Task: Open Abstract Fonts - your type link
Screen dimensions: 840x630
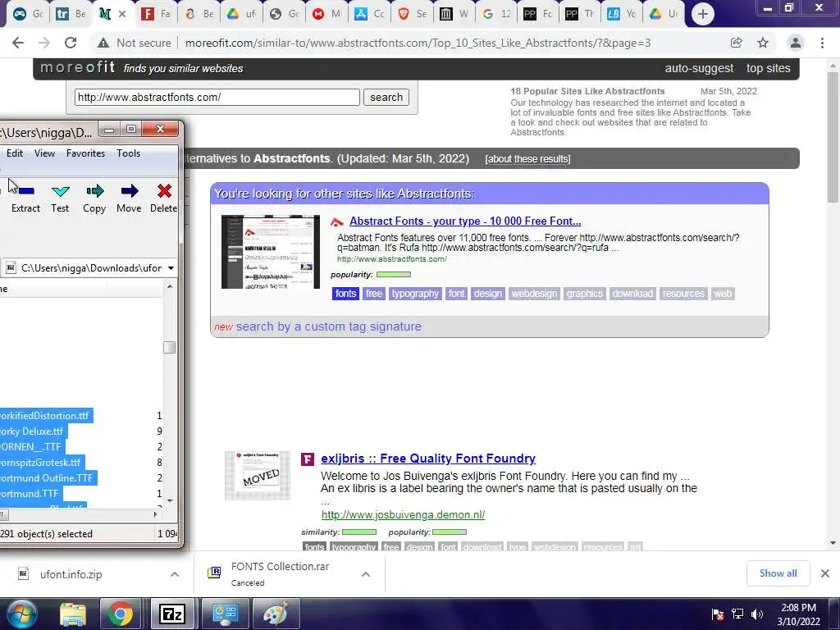Action: 465,221
